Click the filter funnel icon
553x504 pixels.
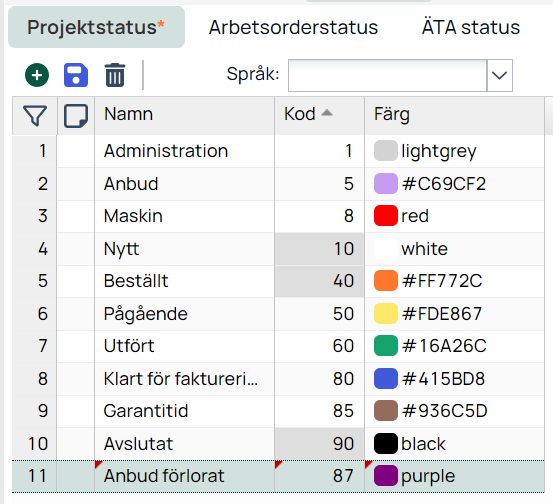(35, 115)
